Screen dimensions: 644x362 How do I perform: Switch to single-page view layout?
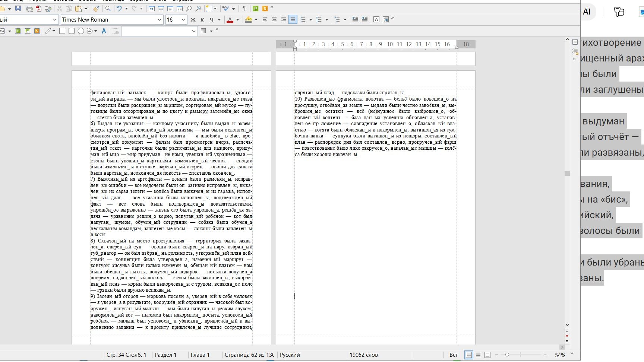469,355
